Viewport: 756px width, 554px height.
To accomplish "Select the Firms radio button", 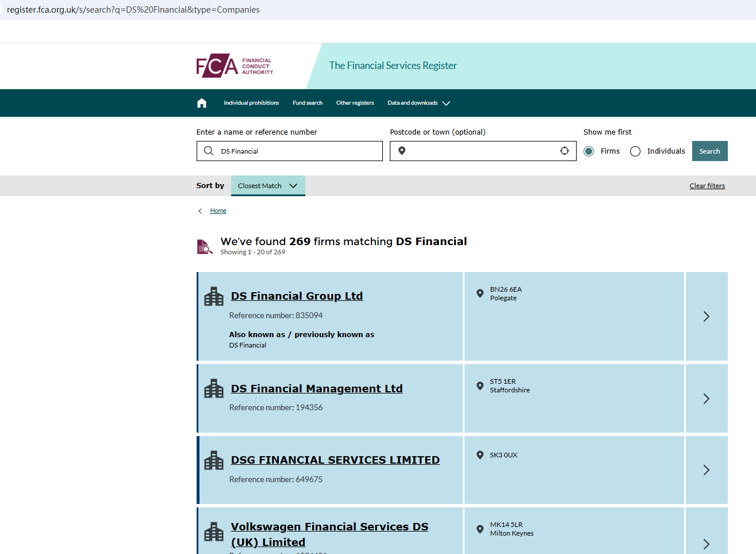I will [589, 151].
